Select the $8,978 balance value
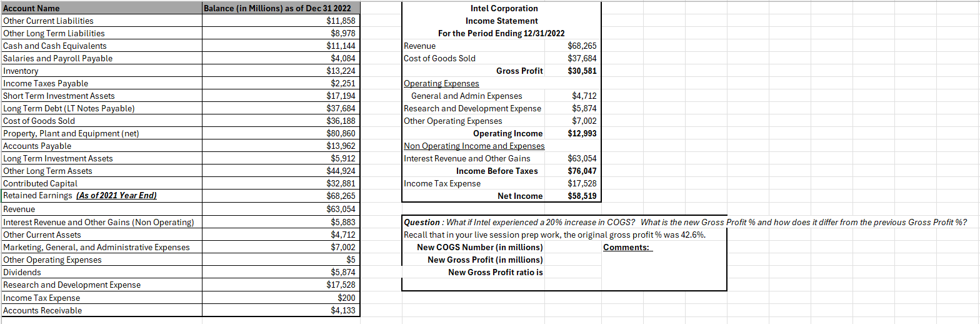980x324 pixels. point(281,33)
